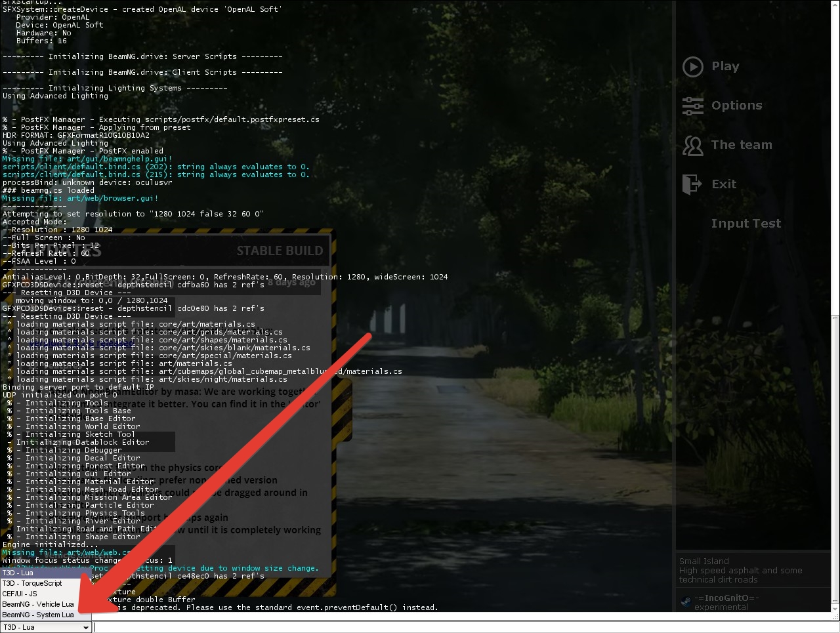Click 'UDP initialized on port 0' line
The width and height of the screenshot is (840, 633).
tap(60, 395)
